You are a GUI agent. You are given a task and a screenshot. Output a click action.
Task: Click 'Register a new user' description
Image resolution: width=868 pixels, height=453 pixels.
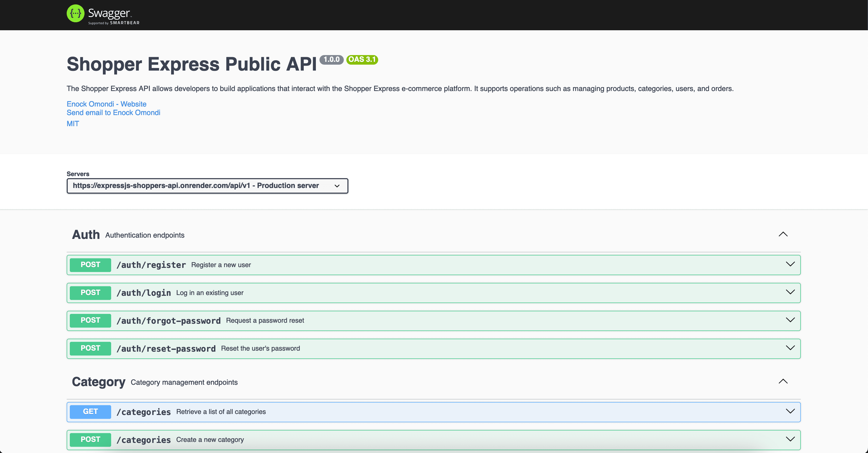221,265
